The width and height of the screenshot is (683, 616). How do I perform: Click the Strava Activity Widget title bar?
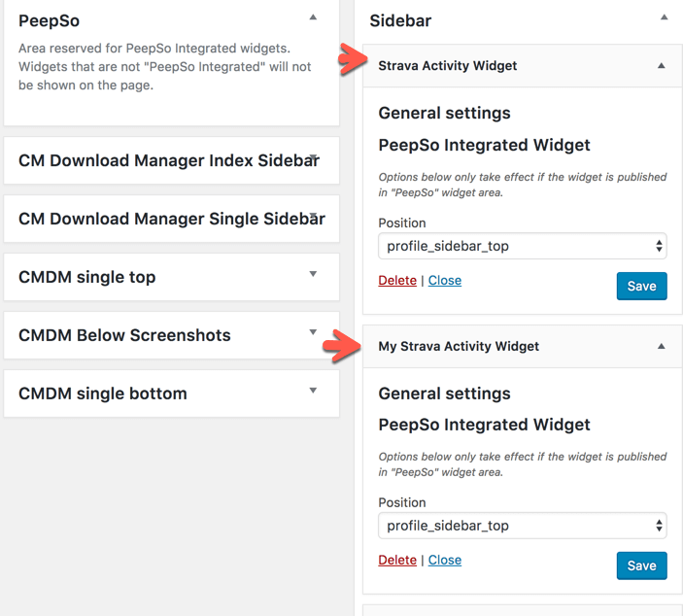pos(448,66)
